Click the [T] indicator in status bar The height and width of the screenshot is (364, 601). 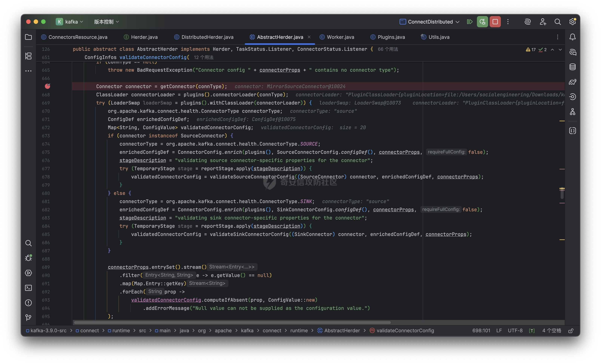coord(532,331)
